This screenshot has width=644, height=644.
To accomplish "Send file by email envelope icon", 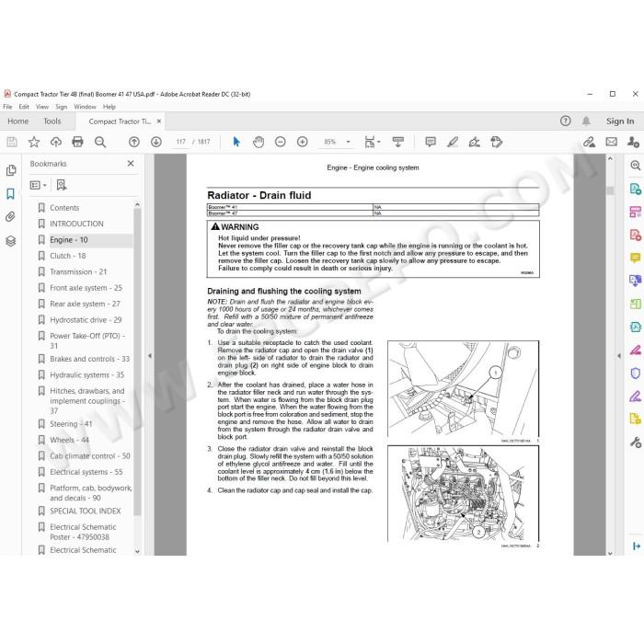I will [x=612, y=142].
